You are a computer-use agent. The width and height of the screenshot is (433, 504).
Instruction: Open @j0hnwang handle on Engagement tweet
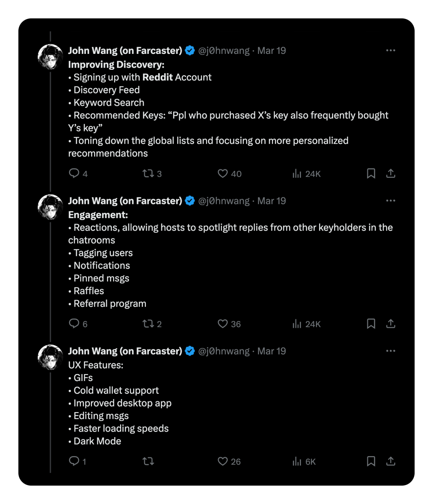click(x=224, y=201)
